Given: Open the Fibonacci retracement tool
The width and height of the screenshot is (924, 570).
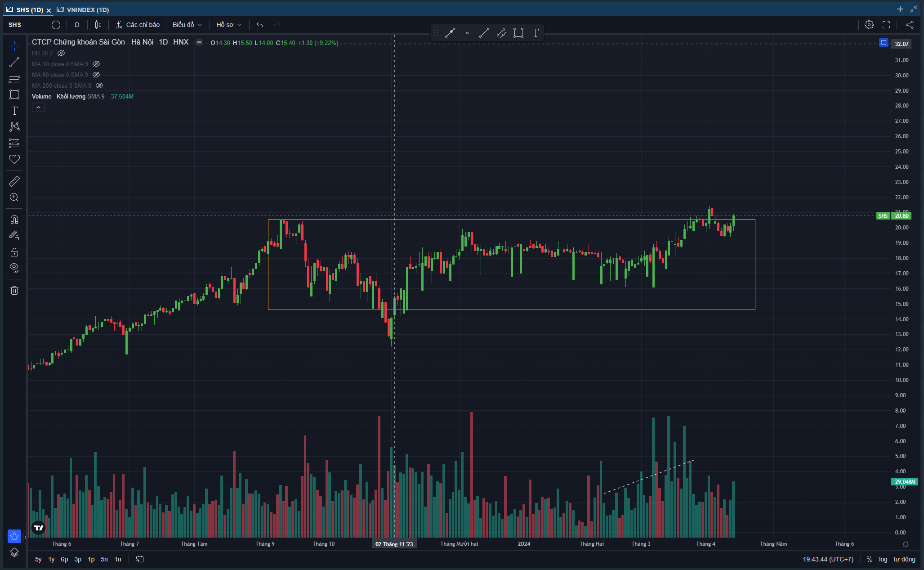Looking at the screenshot, I should pos(14,78).
